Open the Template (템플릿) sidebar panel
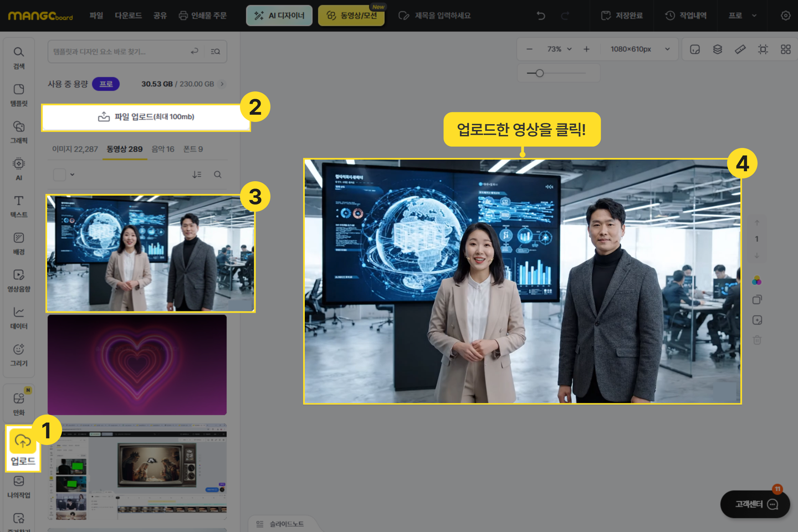Viewport: 798px width, 532px height. (19, 95)
